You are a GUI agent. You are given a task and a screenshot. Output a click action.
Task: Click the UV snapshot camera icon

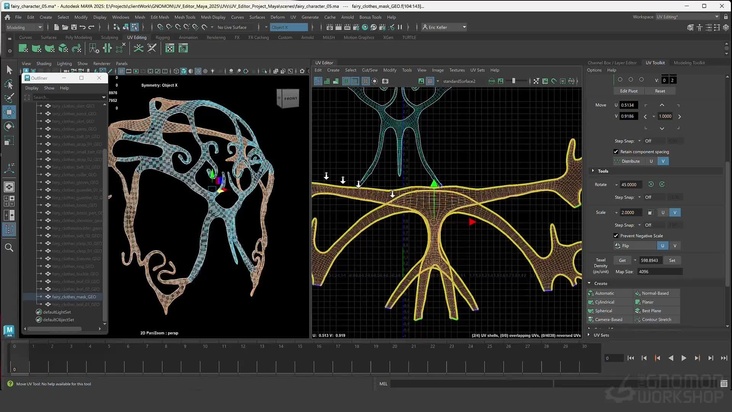[385, 81]
